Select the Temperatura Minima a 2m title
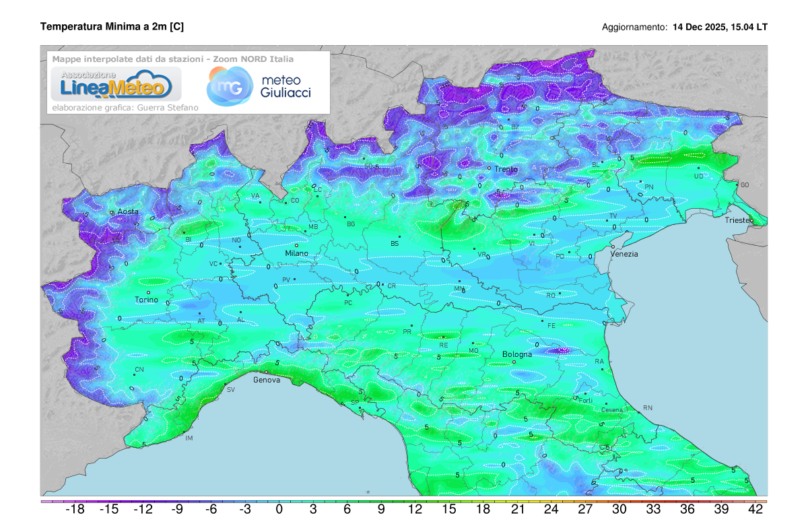The height and width of the screenshot is (532, 808). (112, 28)
